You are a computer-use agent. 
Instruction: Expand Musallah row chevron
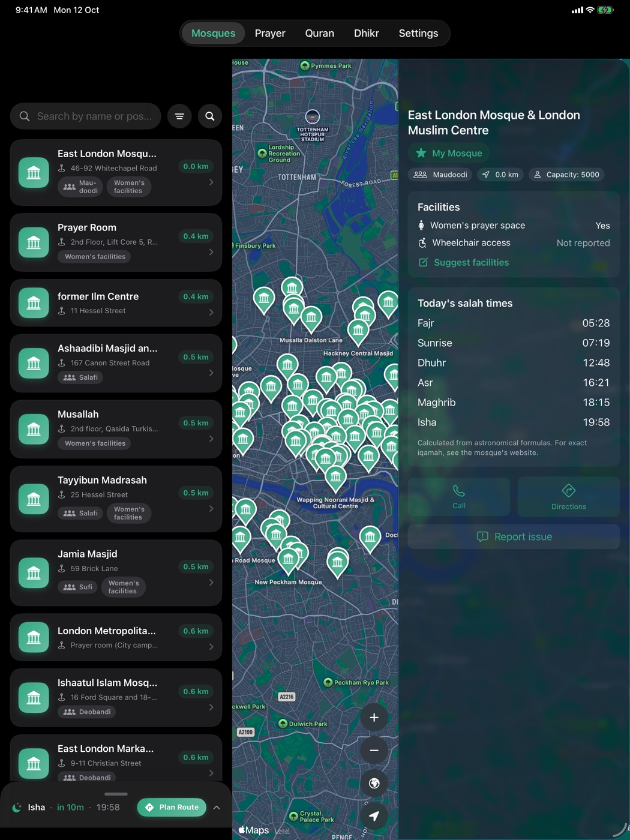(211, 439)
